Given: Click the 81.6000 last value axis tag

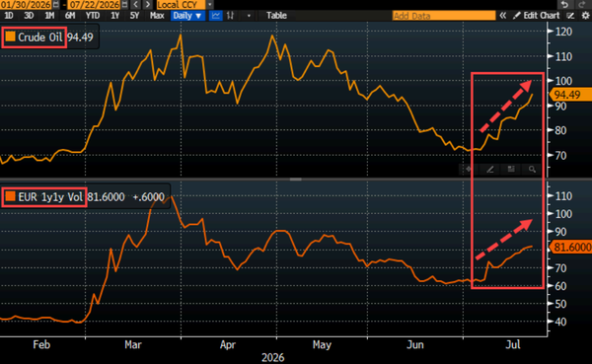Looking at the screenshot, I should coord(571,248).
